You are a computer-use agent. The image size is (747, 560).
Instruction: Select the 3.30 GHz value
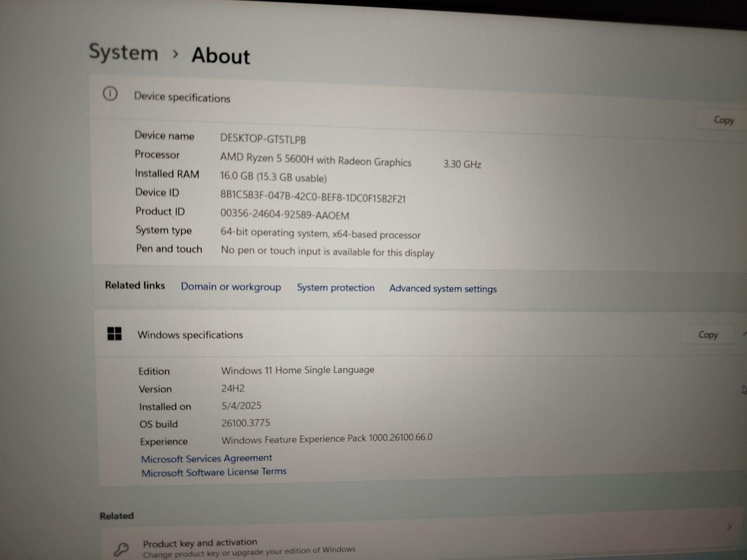(462, 164)
